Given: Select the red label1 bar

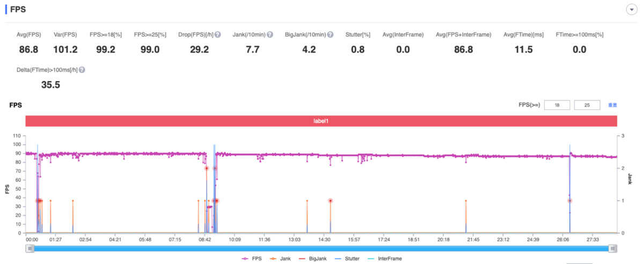Looking at the screenshot, I should pos(321,121).
